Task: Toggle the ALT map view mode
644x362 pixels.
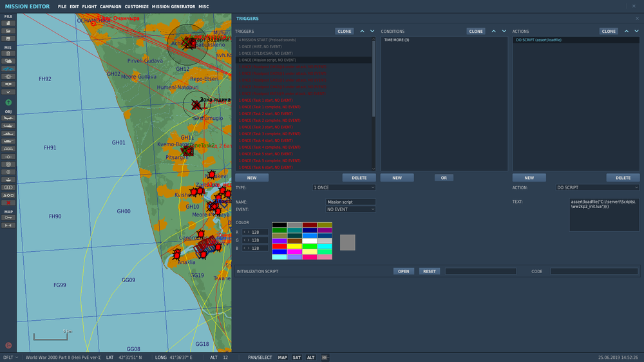Action: click(x=310, y=357)
